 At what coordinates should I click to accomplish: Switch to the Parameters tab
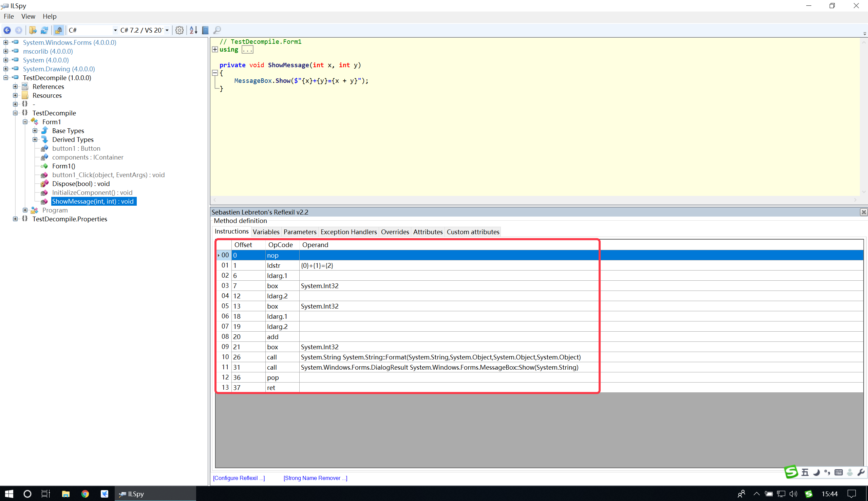click(300, 232)
